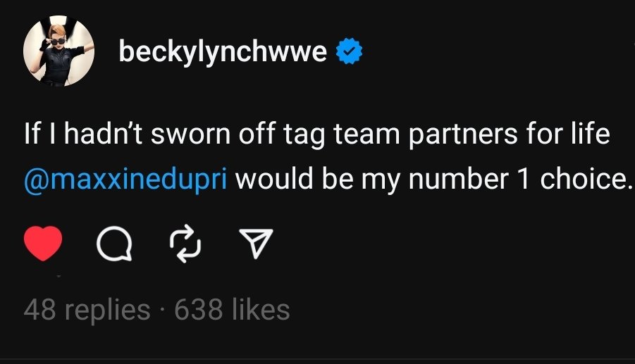Share post using paper plane icon
635x364 pixels.
point(256,243)
